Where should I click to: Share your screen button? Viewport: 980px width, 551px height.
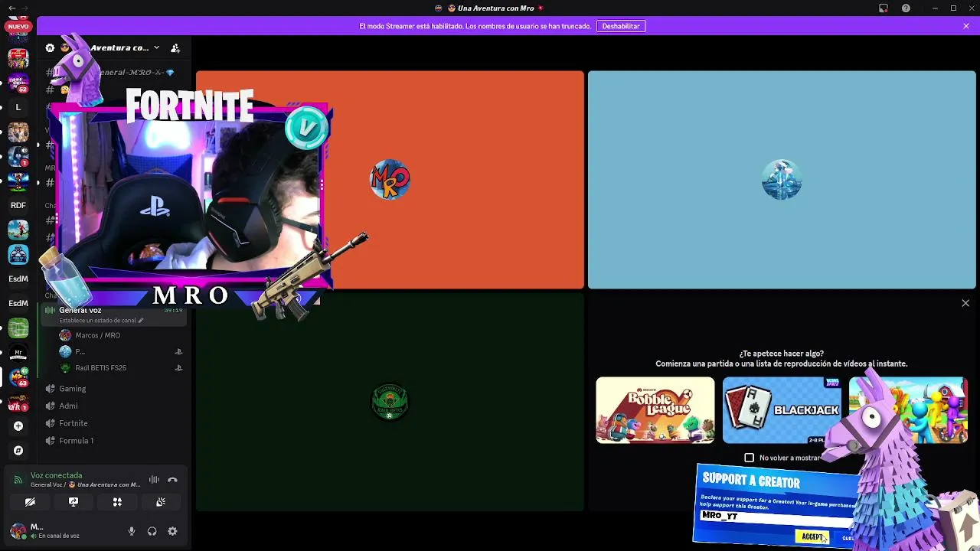tap(73, 502)
